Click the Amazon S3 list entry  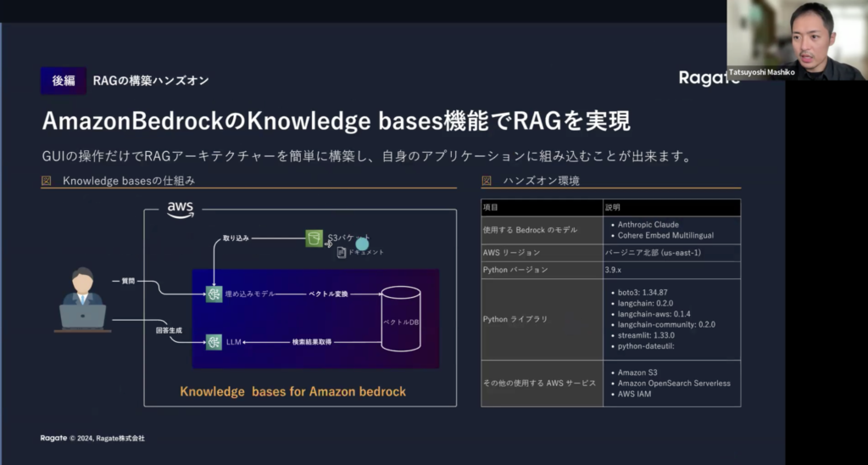click(637, 373)
